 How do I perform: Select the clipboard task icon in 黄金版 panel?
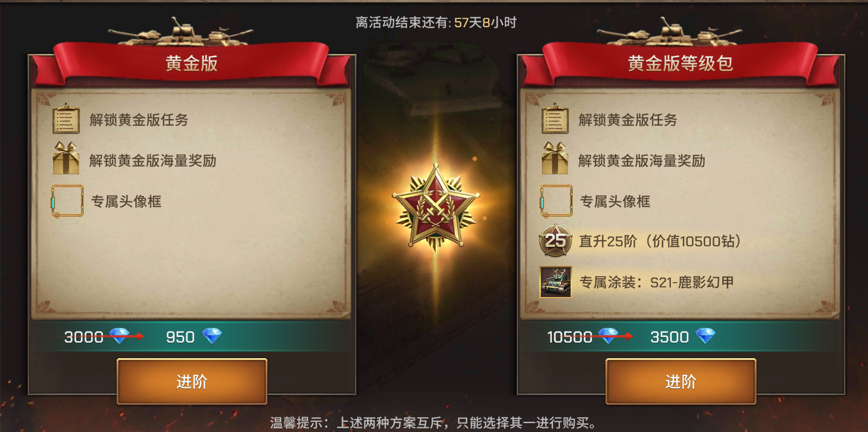coord(66,120)
